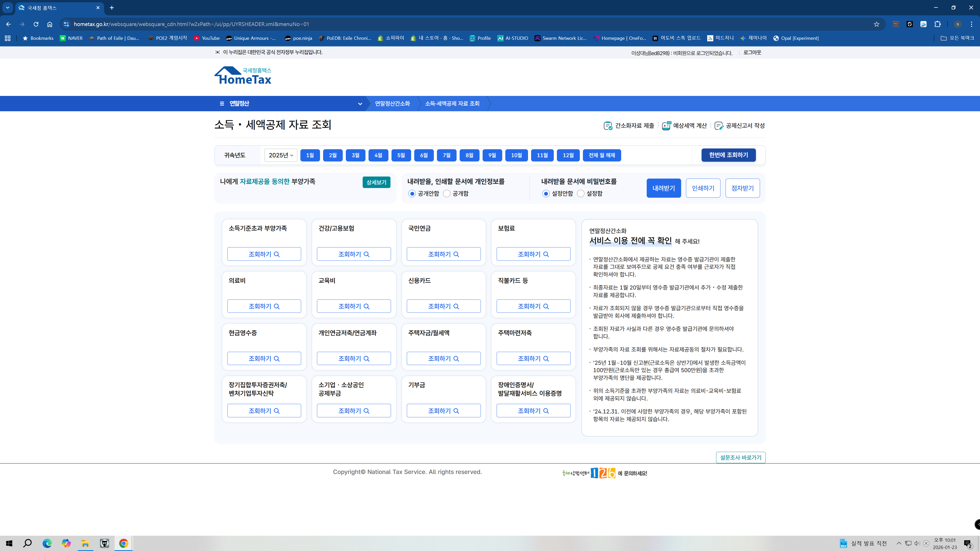Open the 예상세액 계산 calculator icon
The height and width of the screenshot is (551, 980).
click(666, 126)
